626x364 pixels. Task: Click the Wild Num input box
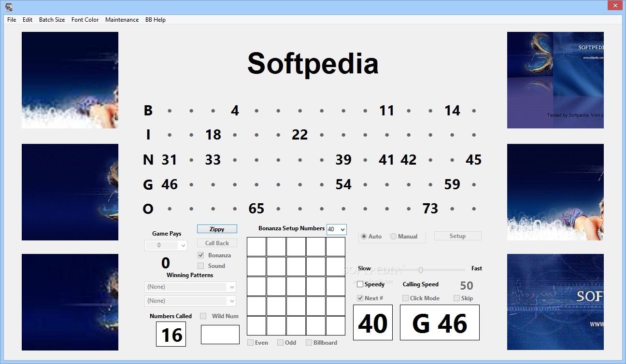[220, 335]
